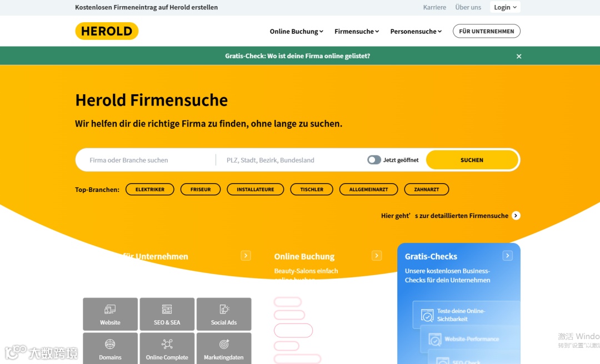
Task: Open the Social Ads tile
Action: pos(224,314)
